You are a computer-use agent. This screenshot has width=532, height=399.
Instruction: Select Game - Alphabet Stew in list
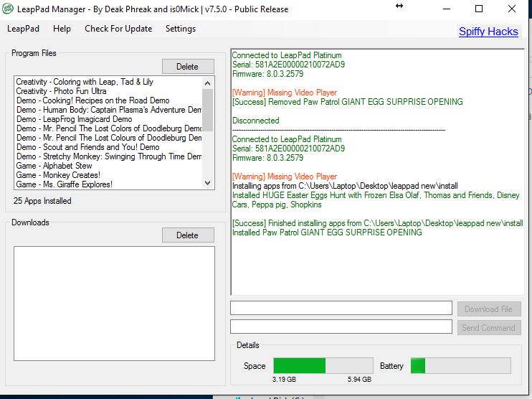point(54,166)
